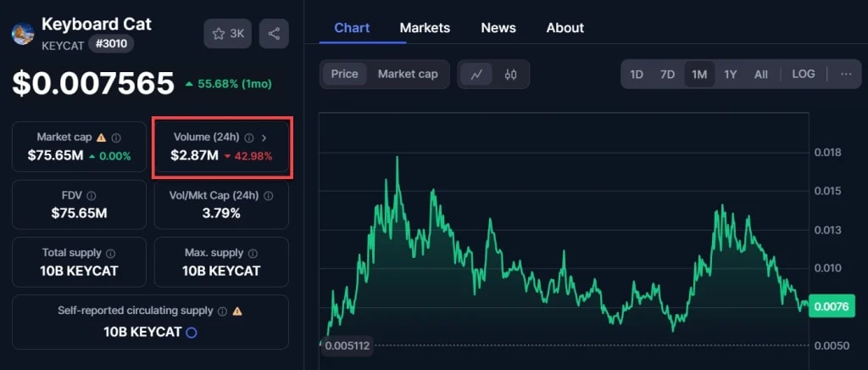Image resolution: width=868 pixels, height=370 pixels.
Task: Toggle chart to Price view
Action: [344, 74]
